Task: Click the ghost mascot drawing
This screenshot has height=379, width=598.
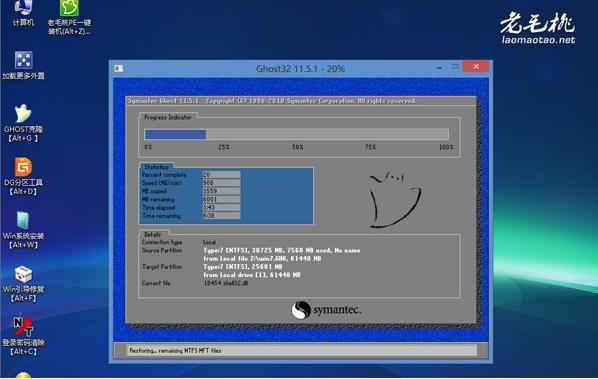Action: pyautogui.click(x=394, y=200)
